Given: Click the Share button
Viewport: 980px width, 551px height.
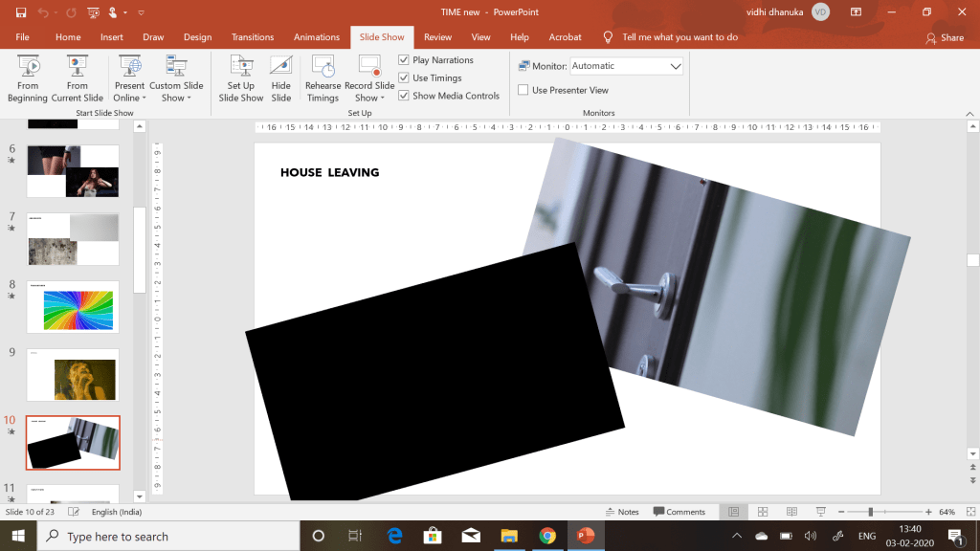Looking at the screenshot, I should [x=945, y=37].
